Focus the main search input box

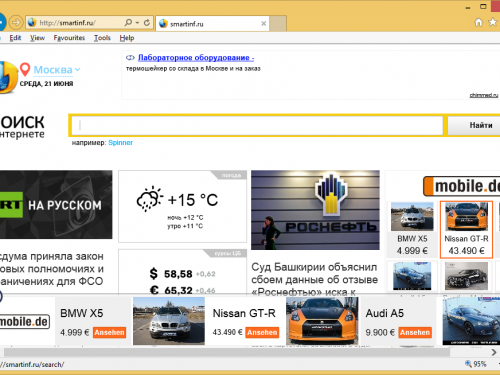257,125
